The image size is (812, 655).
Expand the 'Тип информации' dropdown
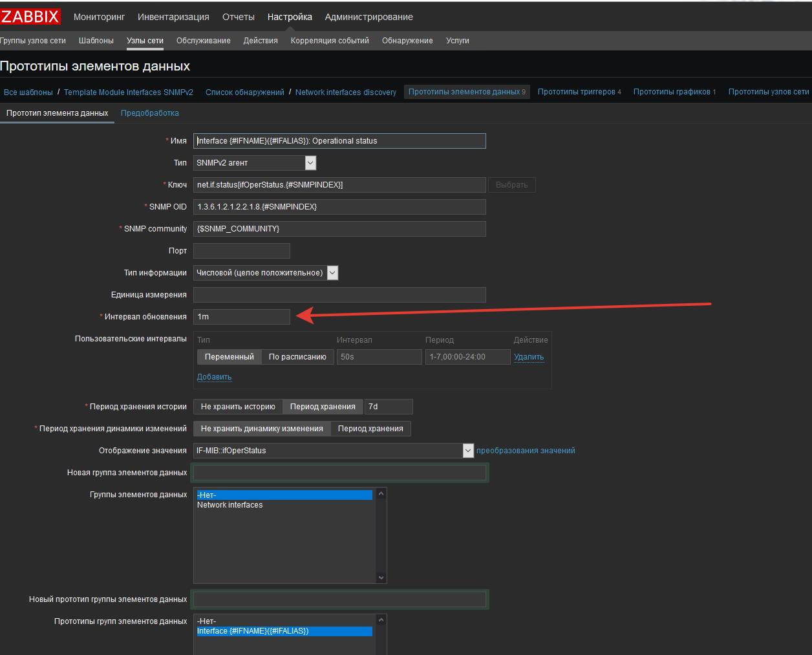(x=266, y=273)
